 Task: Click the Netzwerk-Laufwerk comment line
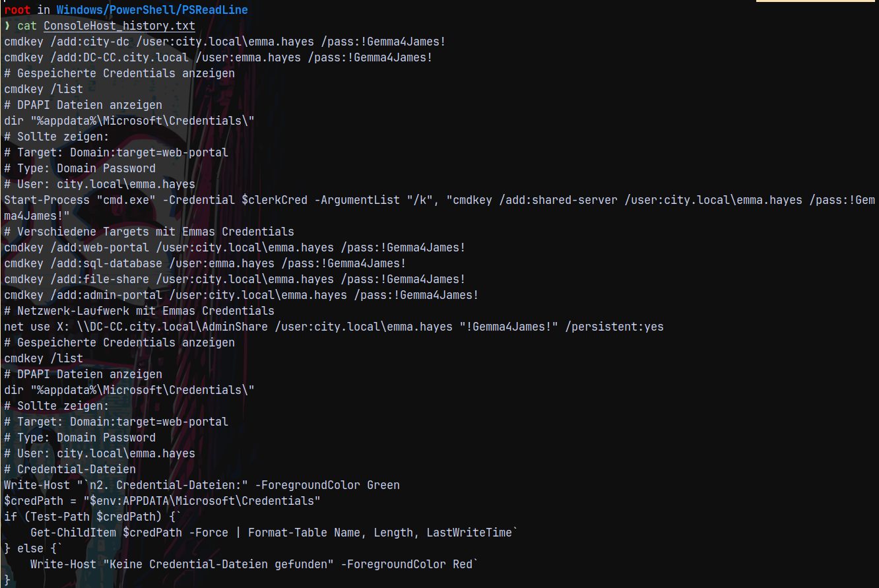[139, 311]
